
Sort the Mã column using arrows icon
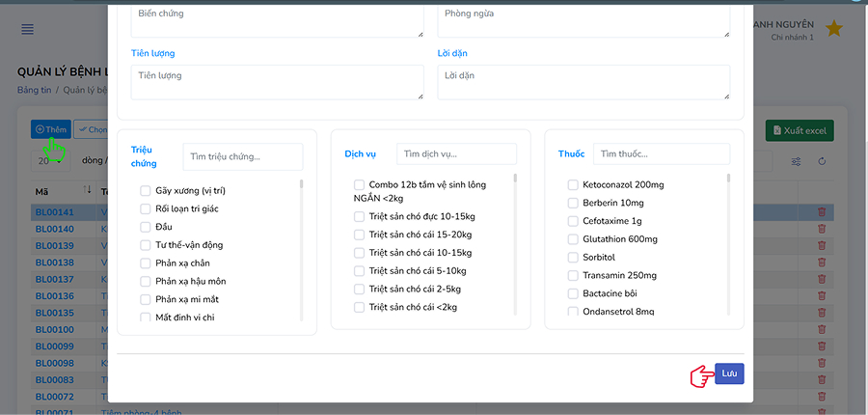[88, 190]
